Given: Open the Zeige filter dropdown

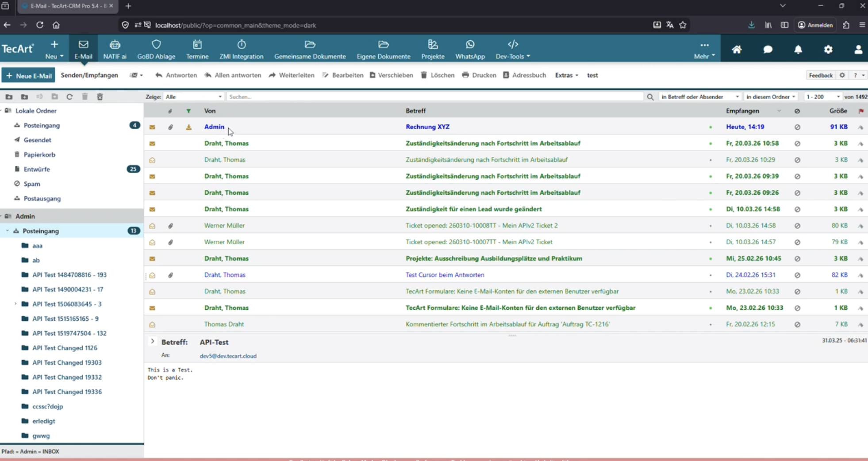Looking at the screenshot, I should coord(193,97).
